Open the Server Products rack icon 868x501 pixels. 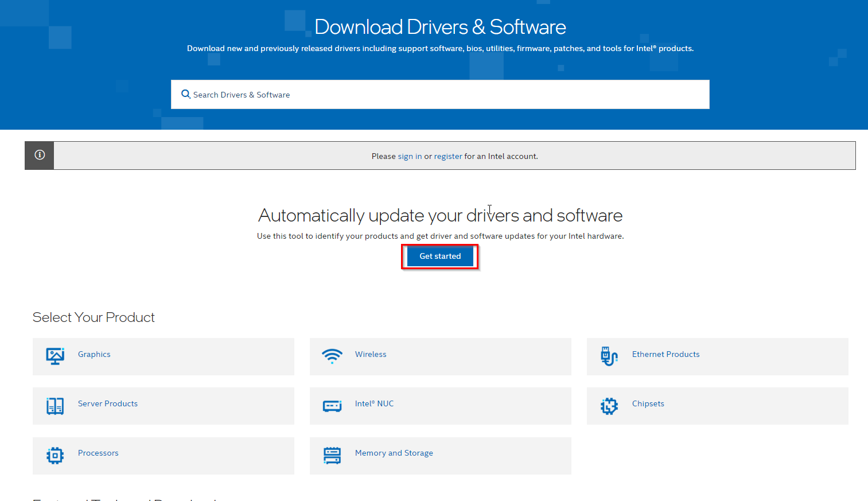pyautogui.click(x=55, y=406)
